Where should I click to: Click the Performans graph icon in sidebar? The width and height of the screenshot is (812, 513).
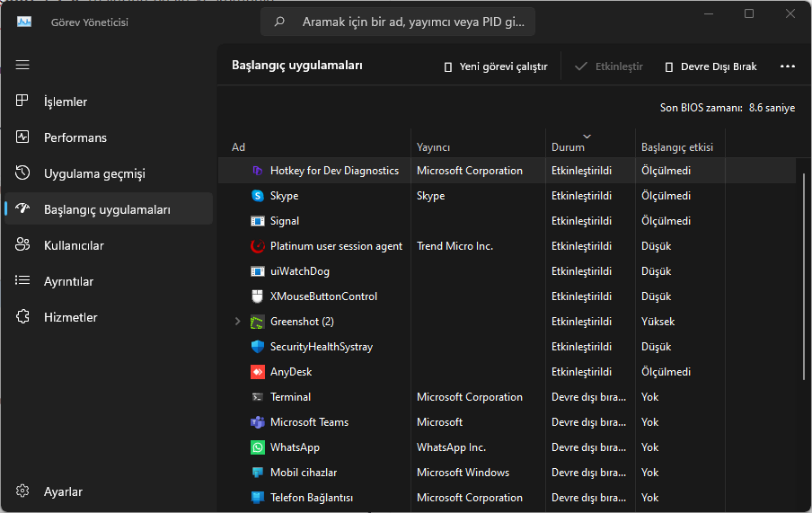(x=22, y=137)
